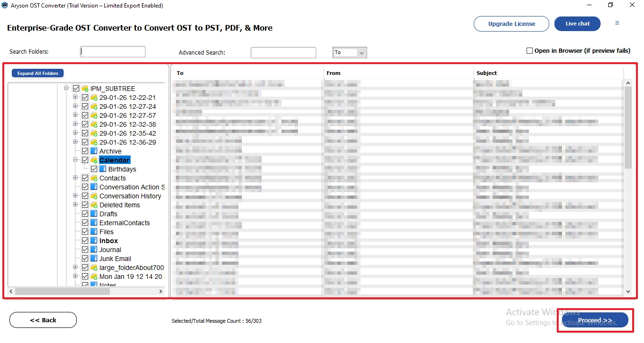The width and height of the screenshot is (644, 343).
Task: Click the folder icon of 29-01-26 12-35-42
Action: [x=94, y=133]
